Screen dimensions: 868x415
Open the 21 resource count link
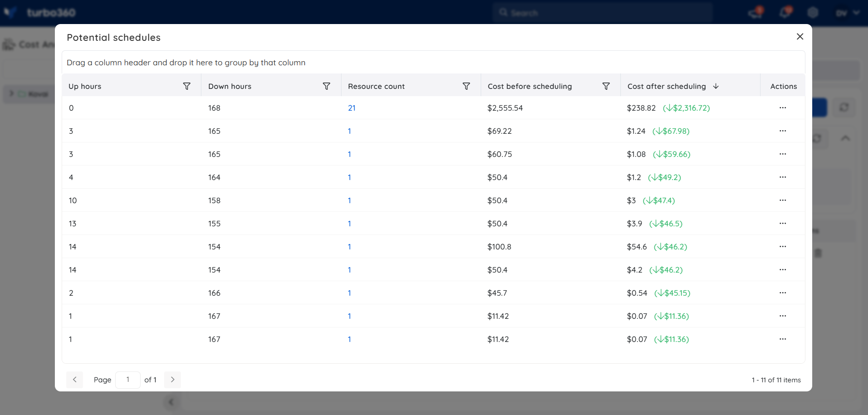(x=351, y=108)
